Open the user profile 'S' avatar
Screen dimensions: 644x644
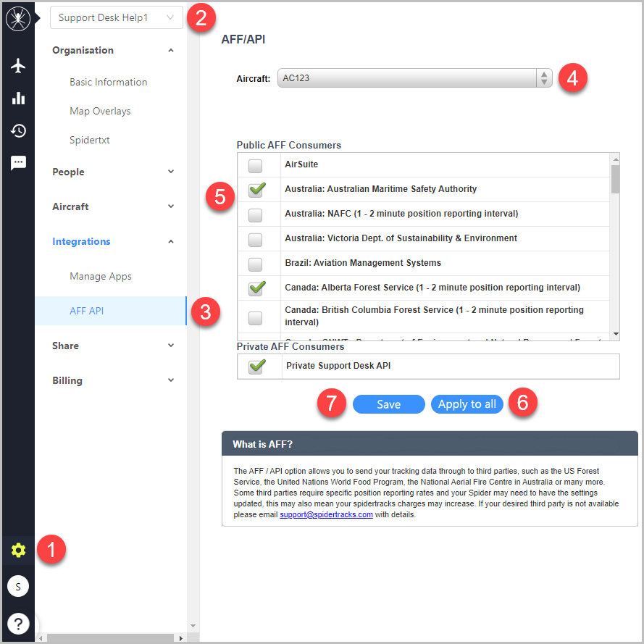pyautogui.click(x=18, y=587)
